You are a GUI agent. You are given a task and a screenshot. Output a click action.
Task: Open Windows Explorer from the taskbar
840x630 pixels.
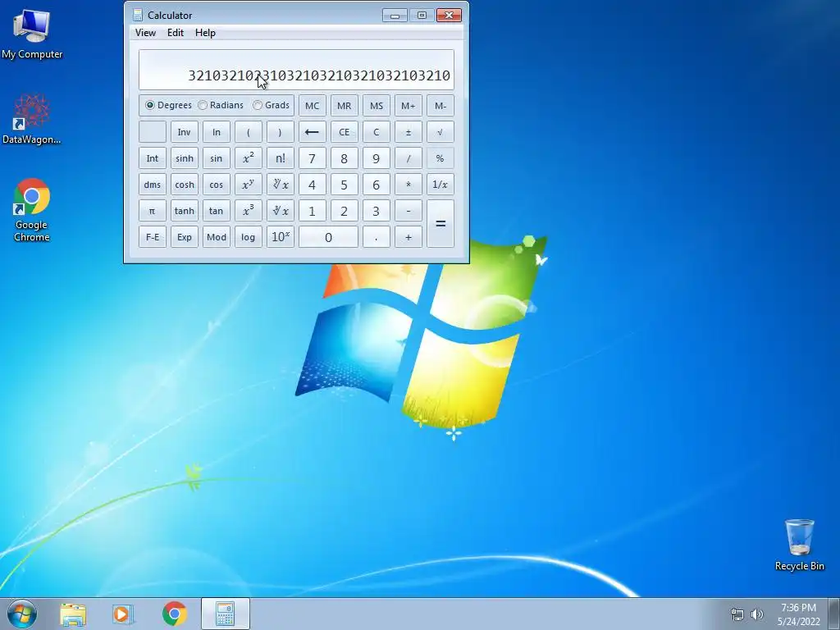(x=73, y=614)
